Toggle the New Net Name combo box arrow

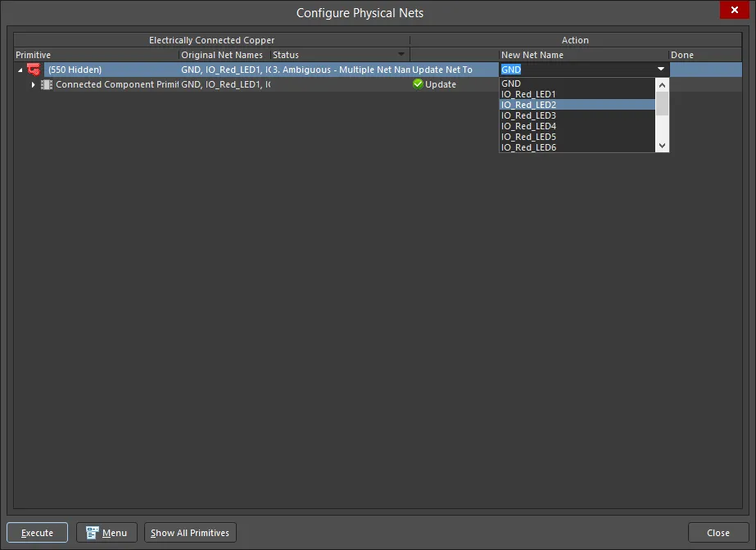pyautogui.click(x=661, y=70)
